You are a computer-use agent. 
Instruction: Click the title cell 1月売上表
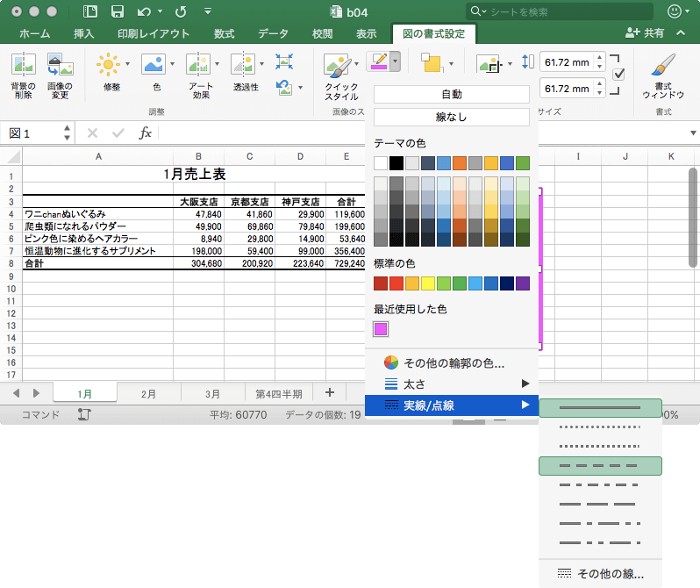[x=195, y=175]
